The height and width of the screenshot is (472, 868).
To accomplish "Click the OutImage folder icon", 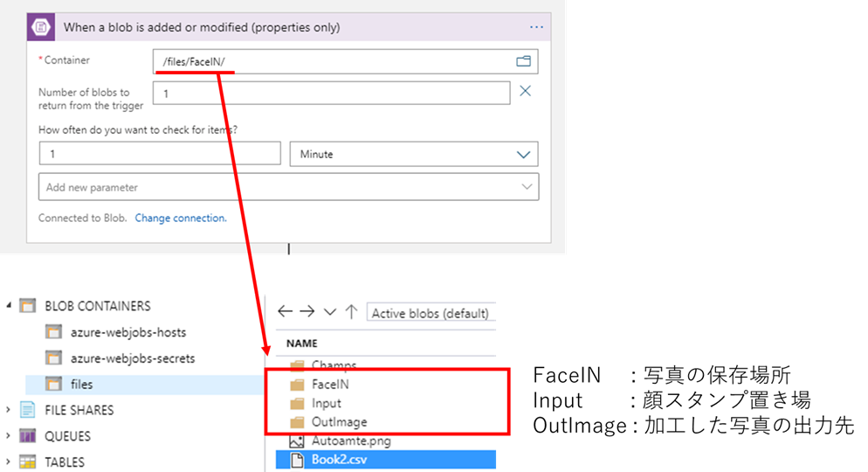I will click(297, 422).
